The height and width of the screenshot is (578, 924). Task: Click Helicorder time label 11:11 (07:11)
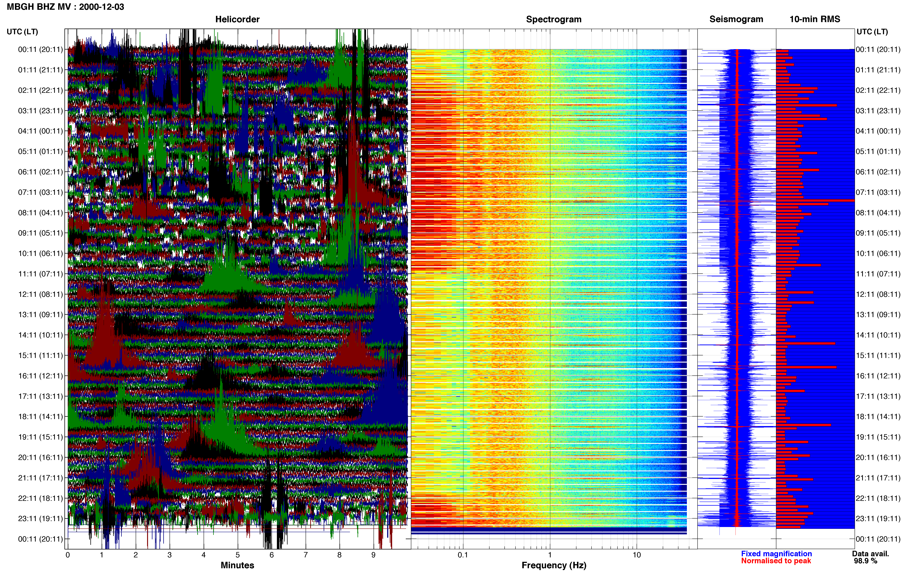pos(41,274)
